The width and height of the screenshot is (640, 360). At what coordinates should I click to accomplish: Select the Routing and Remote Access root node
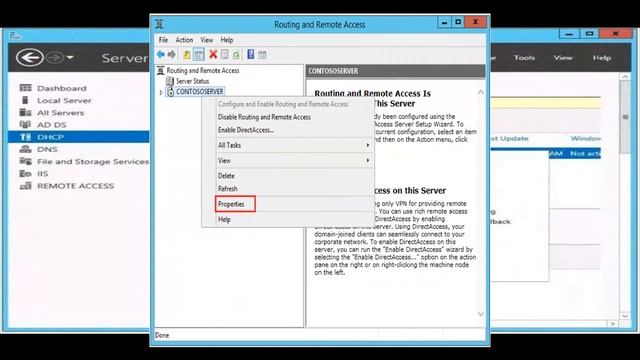(x=203, y=71)
